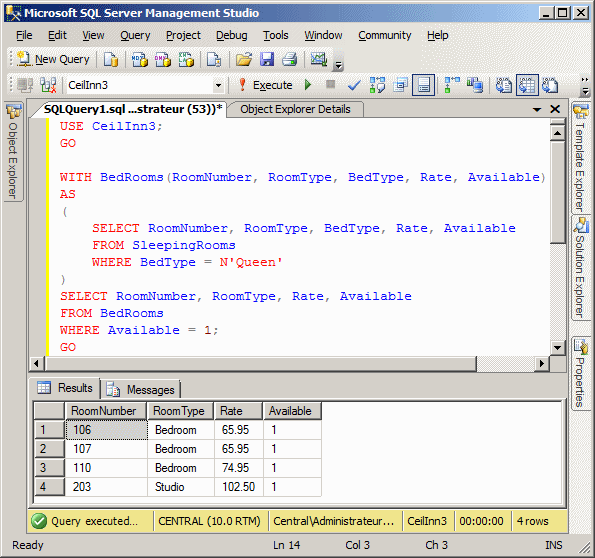Click editor horizontal scrollbar right arrow
Screen dimensions: 595x558
tap(542, 364)
